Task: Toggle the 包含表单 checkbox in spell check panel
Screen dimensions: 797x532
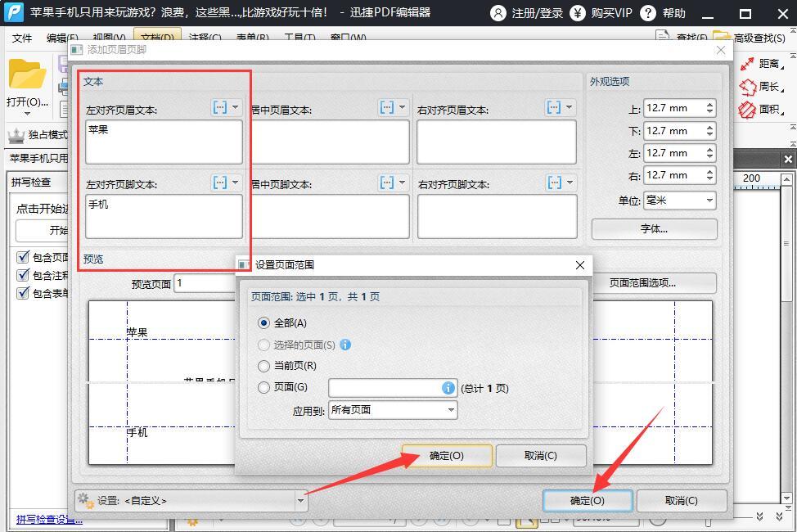Action: [x=23, y=293]
